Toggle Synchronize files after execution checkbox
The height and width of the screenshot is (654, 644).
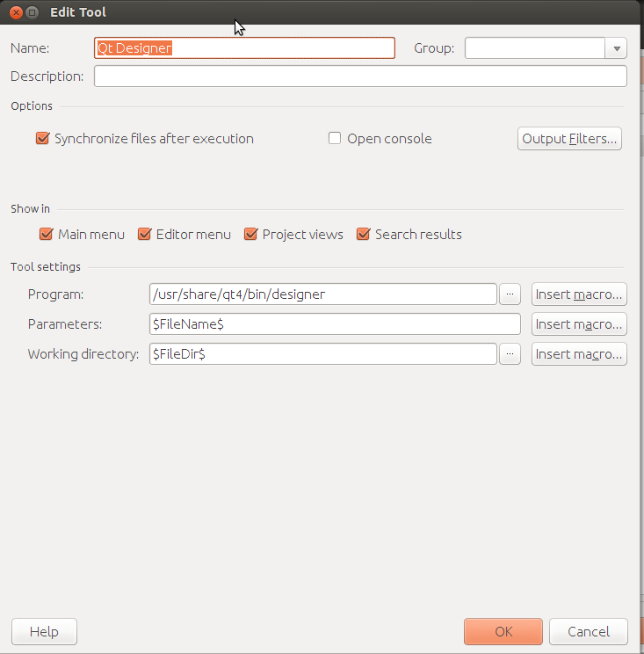coord(42,139)
